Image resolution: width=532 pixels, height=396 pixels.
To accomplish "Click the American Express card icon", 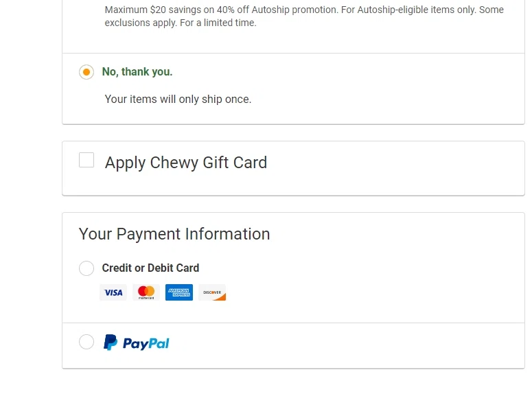I will pos(179,292).
